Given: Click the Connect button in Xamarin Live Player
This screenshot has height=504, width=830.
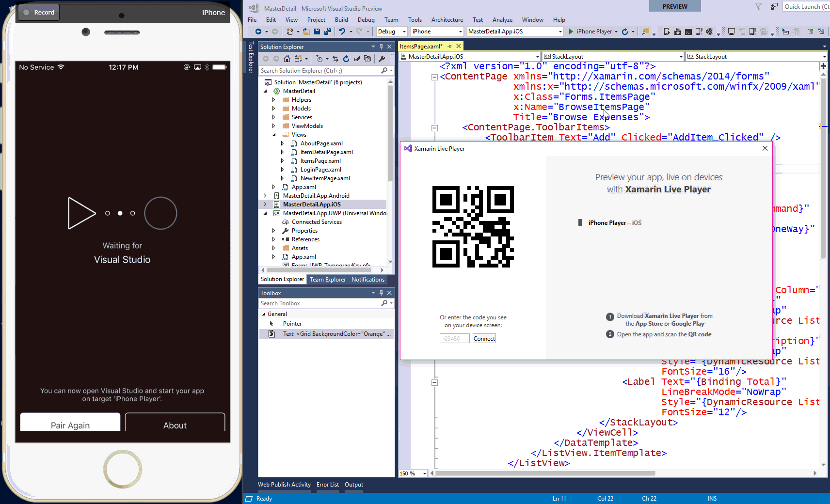Looking at the screenshot, I should pos(483,338).
